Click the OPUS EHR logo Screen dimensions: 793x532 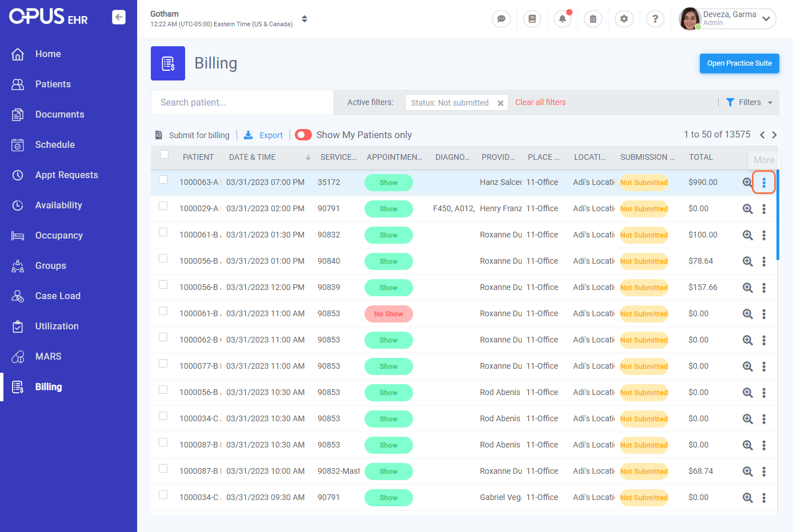tap(49, 17)
